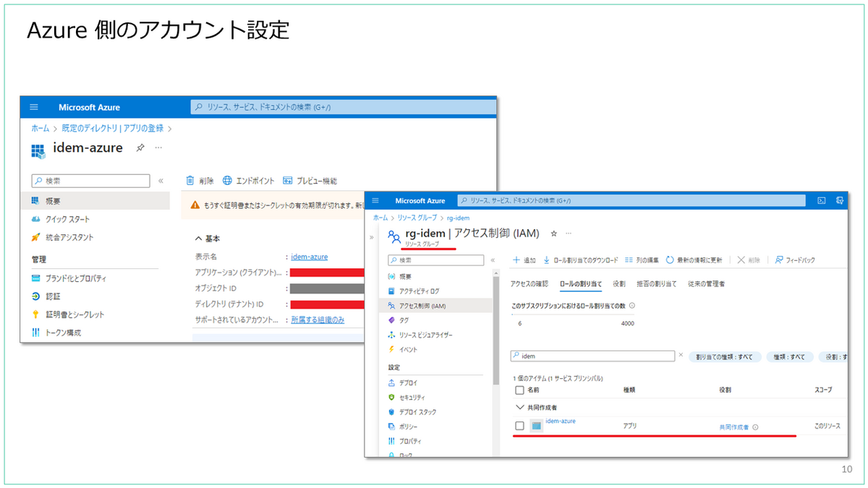868x488 pixels.
Task: Collapse idem-azure sidebar with « arrow
Action: (161, 181)
